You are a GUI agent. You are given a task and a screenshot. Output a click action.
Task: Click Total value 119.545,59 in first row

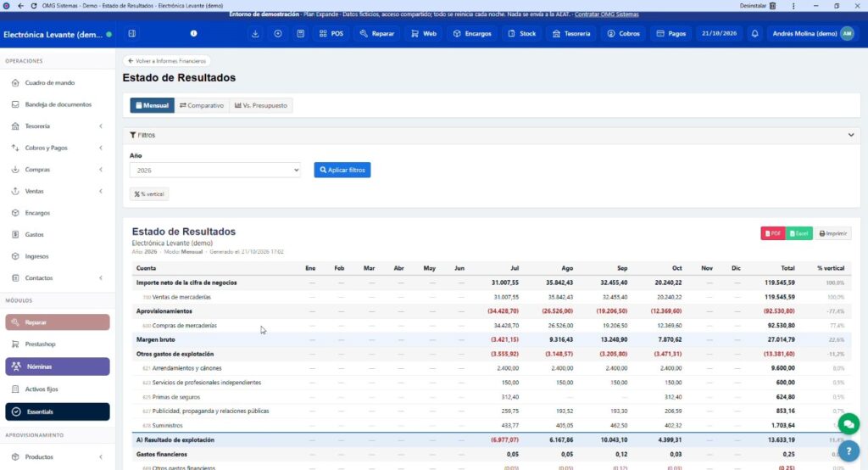tap(780, 283)
